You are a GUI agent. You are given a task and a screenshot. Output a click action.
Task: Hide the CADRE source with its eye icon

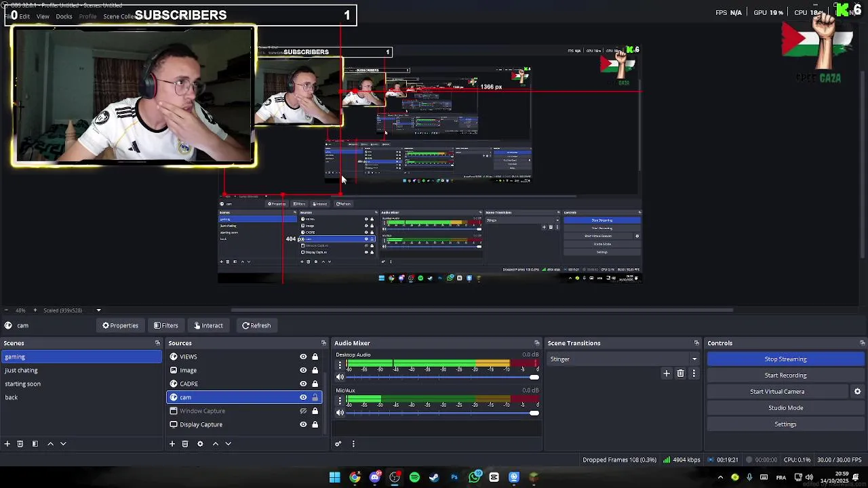tap(303, 384)
